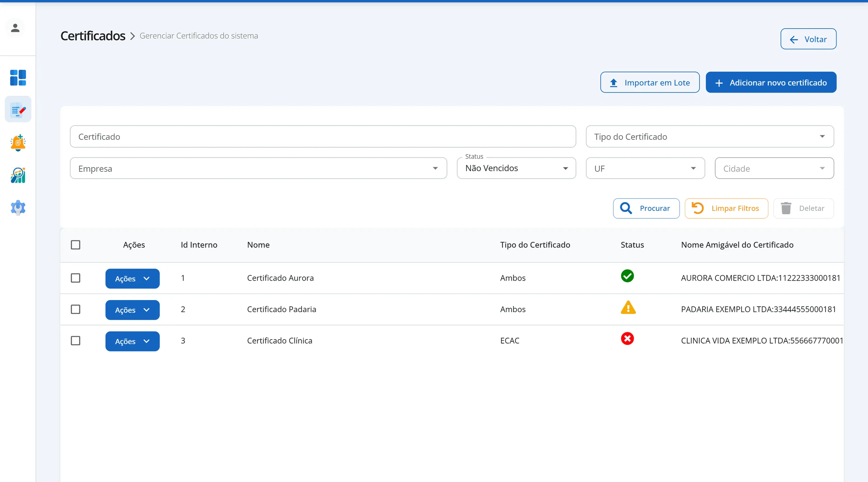Click the Certificado Padaria name cell

tap(281, 309)
